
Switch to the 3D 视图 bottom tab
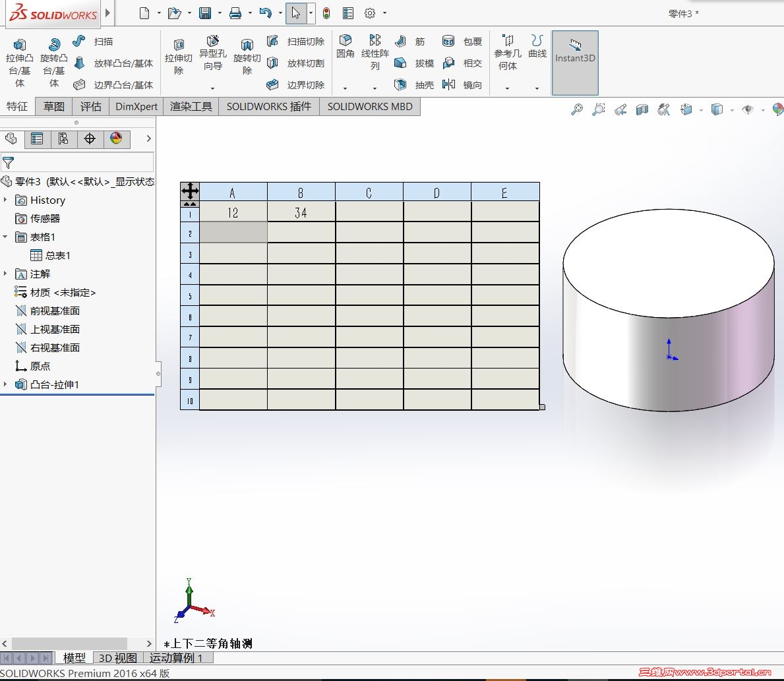pyautogui.click(x=118, y=657)
